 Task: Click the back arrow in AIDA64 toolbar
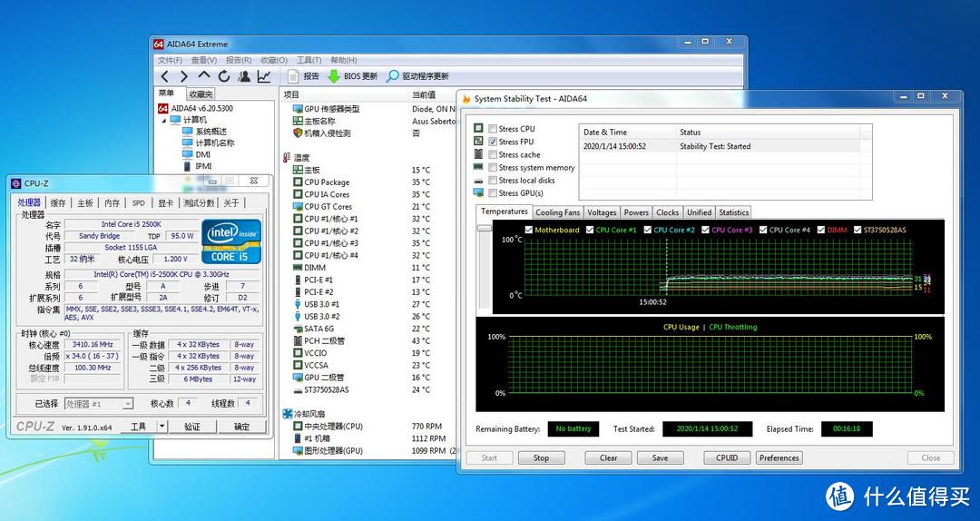[164, 76]
